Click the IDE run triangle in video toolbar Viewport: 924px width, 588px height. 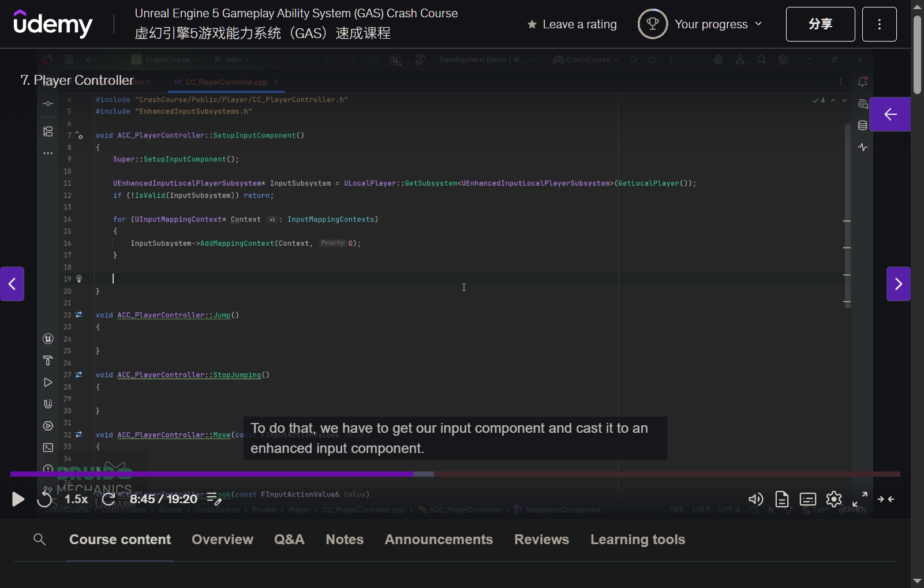click(x=634, y=59)
